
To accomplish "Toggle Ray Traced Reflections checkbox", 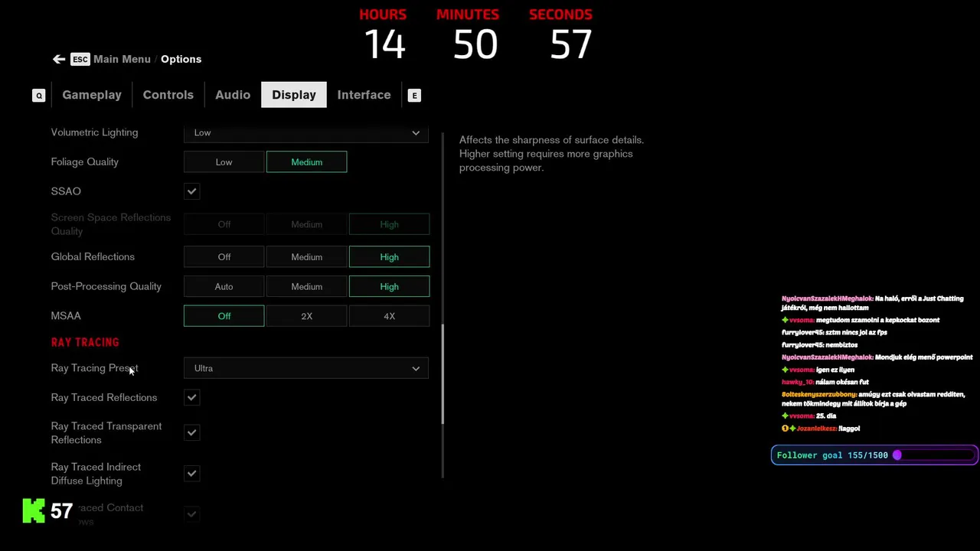I will point(192,398).
